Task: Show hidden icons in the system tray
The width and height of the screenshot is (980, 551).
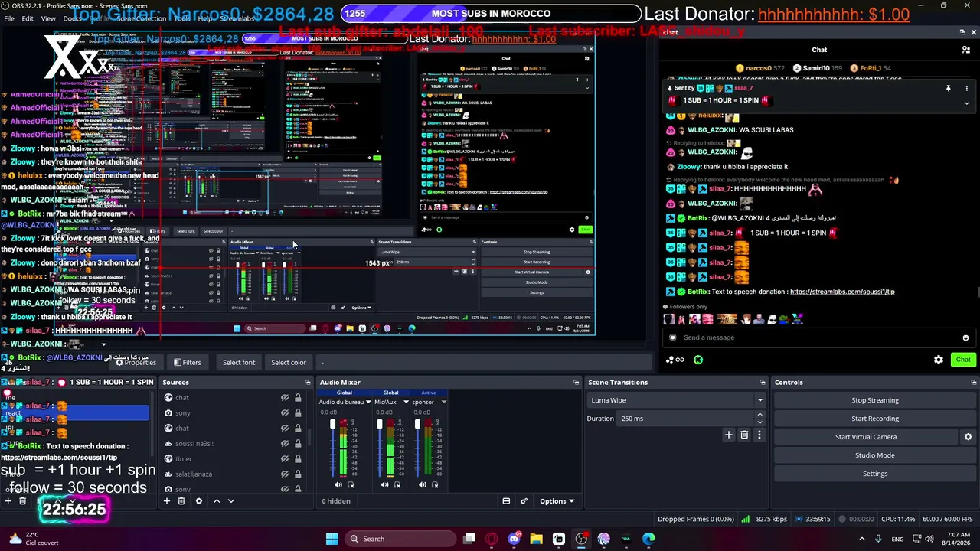Action: [861, 539]
